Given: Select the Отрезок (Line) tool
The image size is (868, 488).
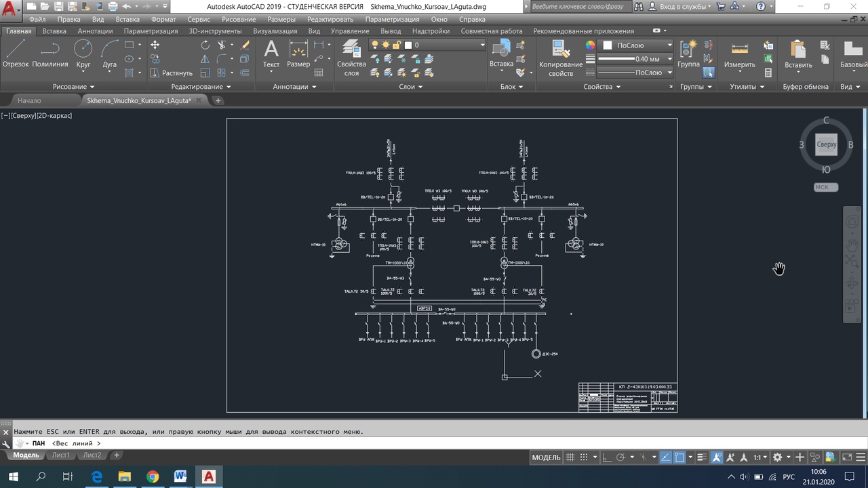Looking at the screenshot, I should 16,54.
